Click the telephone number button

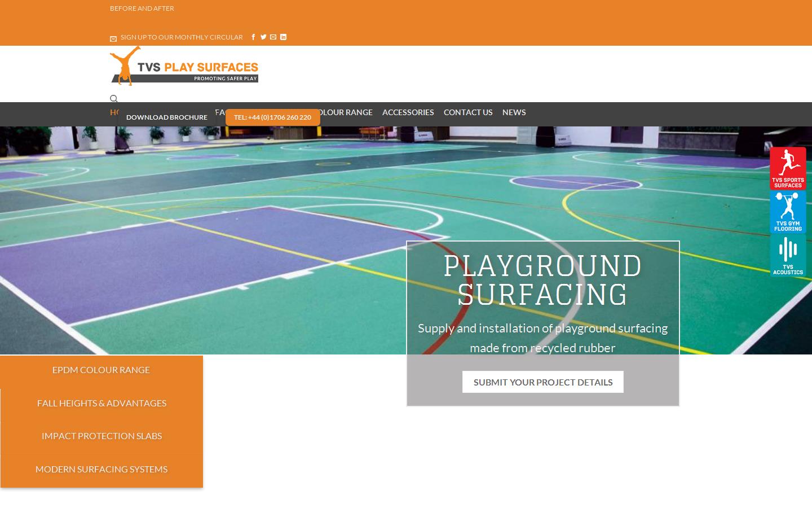[272, 117]
